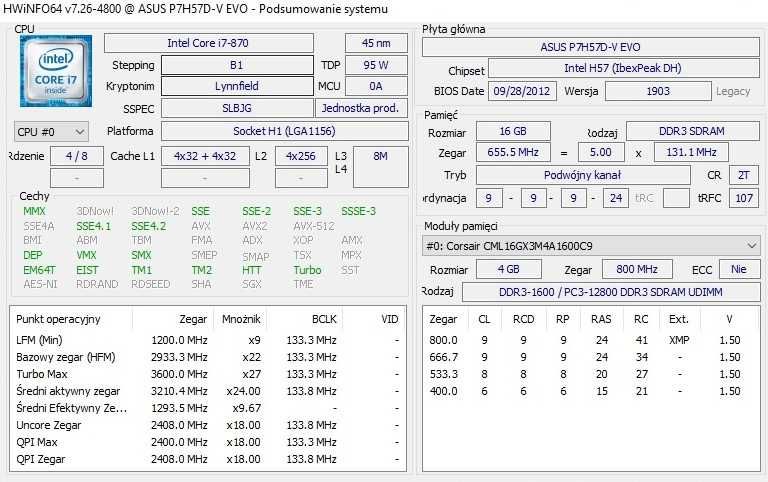Select the 533.3 memory timing row
This screenshot has height=482, width=768.
pyautogui.click(x=591, y=374)
